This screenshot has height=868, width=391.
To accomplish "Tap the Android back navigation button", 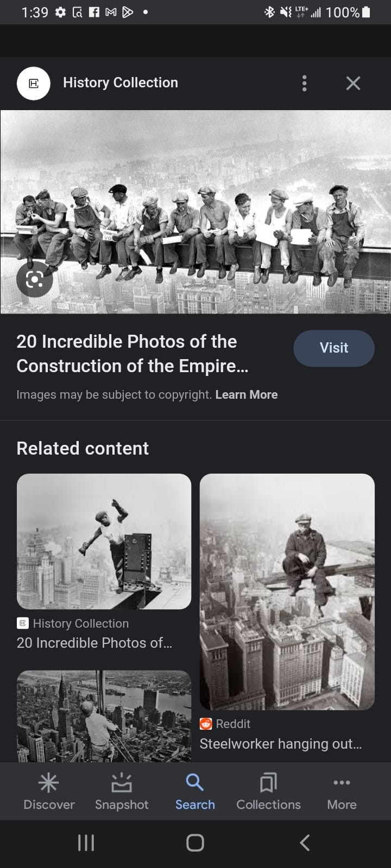I will [305, 843].
